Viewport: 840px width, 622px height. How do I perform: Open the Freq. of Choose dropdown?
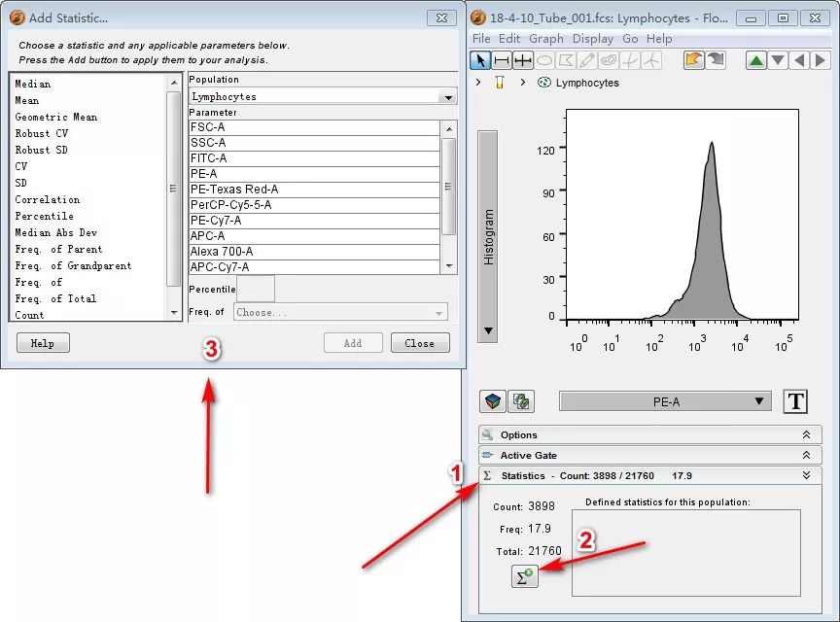tap(340, 312)
